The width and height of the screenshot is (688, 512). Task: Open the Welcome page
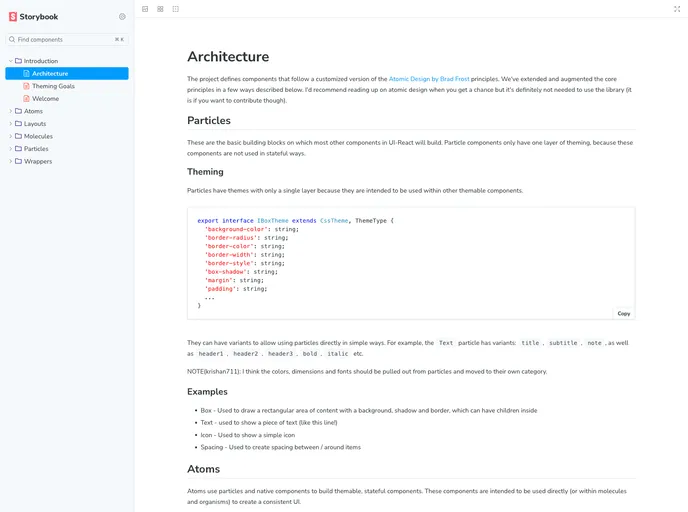[x=45, y=99]
